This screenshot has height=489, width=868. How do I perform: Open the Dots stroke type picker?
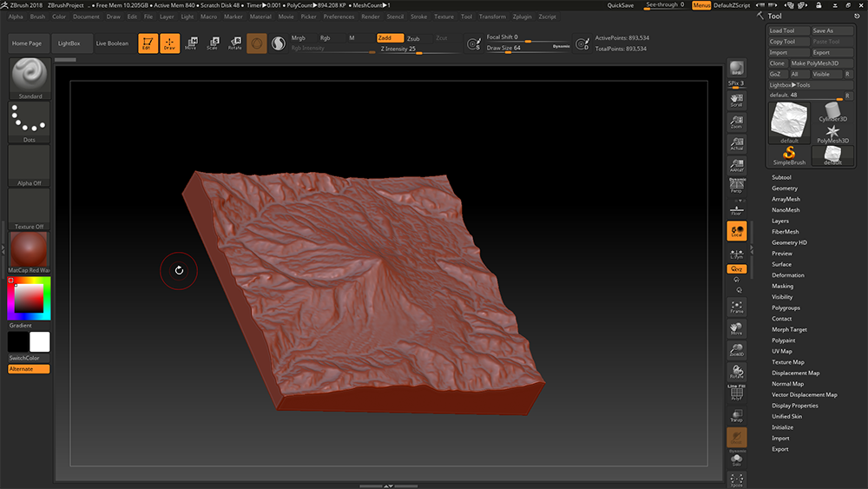(x=30, y=120)
